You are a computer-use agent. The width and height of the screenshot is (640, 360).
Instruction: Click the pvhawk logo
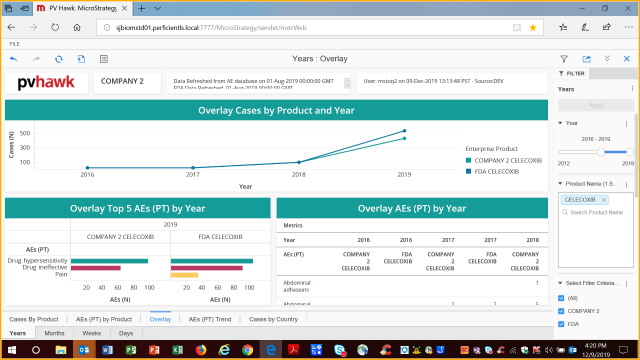click(46, 82)
